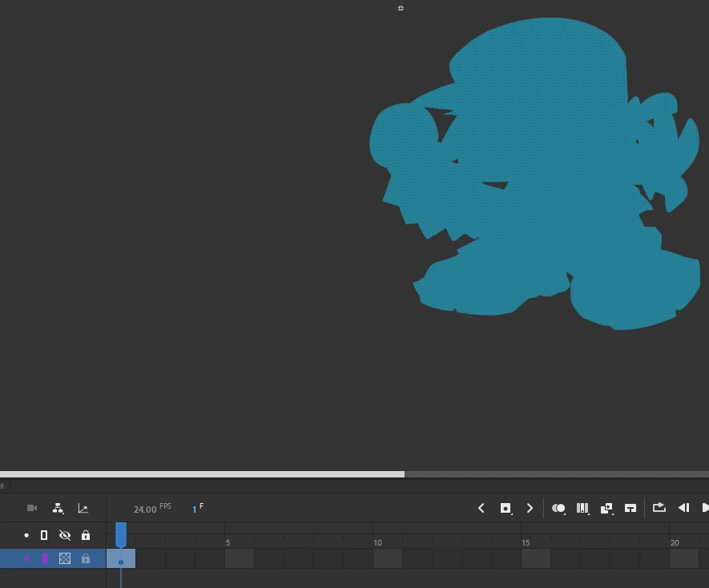Jump to the previous keyframe

pyautogui.click(x=481, y=508)
